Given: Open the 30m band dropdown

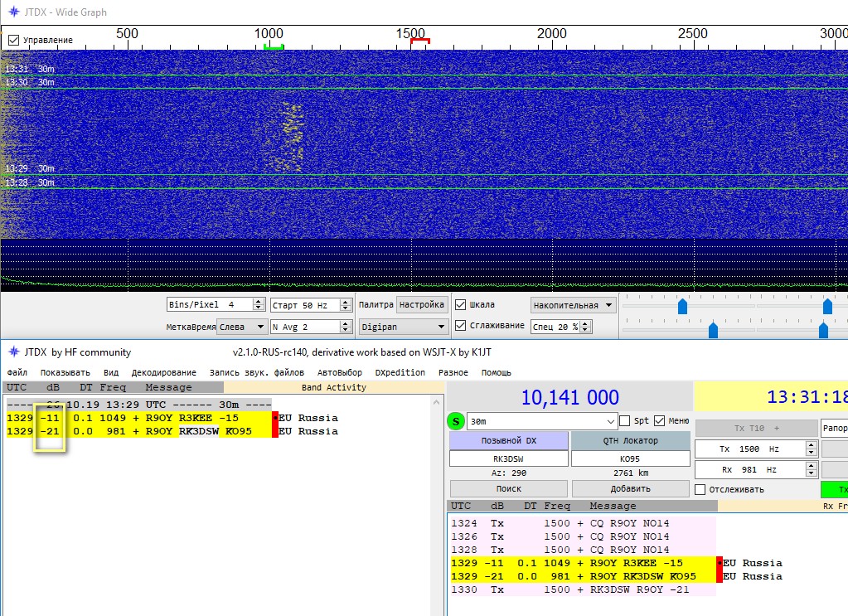Looking at the screenshot, I should click(612, 421).
